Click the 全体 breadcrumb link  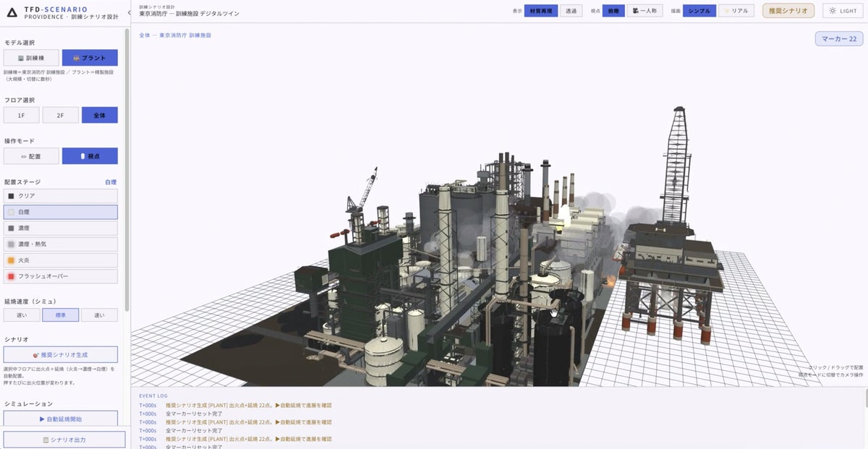click(144, 35)
